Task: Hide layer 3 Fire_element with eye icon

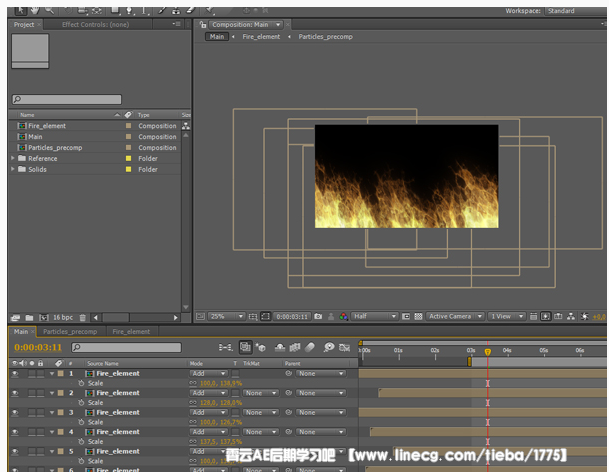Action: click(x=15, y=412)
